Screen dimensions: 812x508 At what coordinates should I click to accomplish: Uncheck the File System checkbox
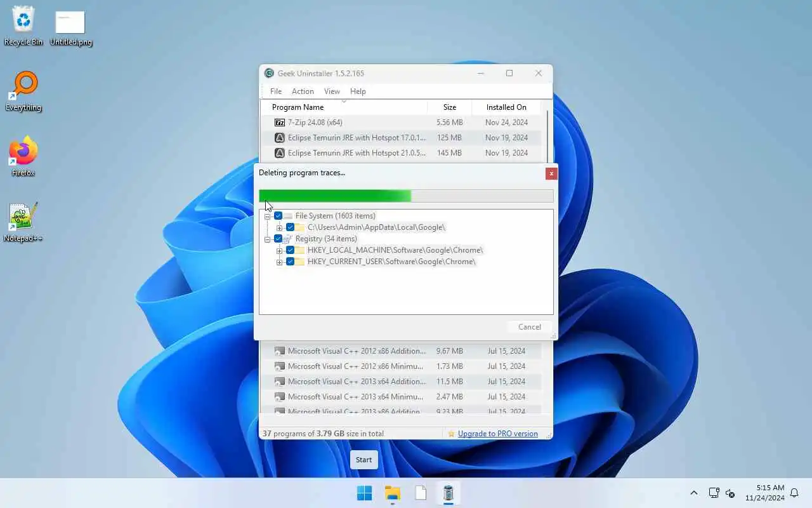click(278, 216)
